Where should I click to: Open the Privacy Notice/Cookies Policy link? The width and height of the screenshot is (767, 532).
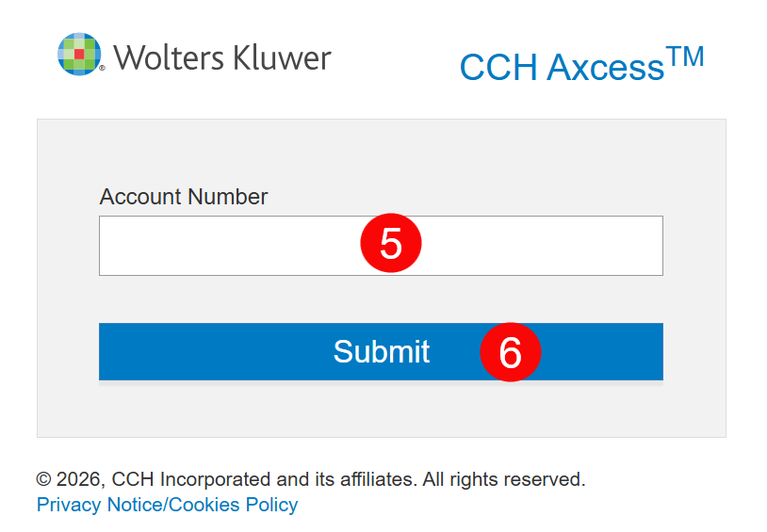click(167, 505)
